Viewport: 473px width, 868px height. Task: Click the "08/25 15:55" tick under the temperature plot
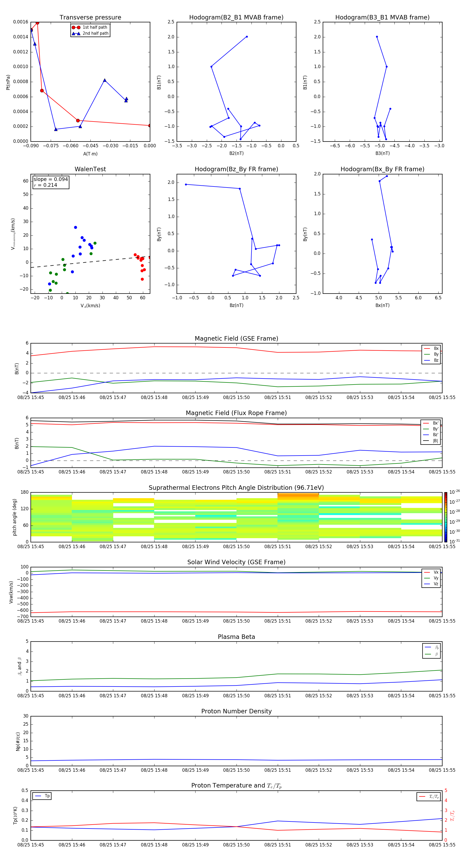[442, 845]
